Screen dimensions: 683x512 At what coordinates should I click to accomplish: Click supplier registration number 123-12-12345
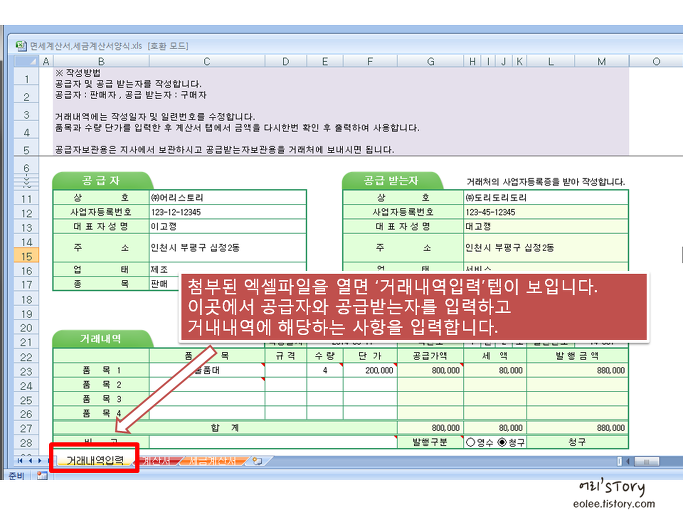pos(227,212)
